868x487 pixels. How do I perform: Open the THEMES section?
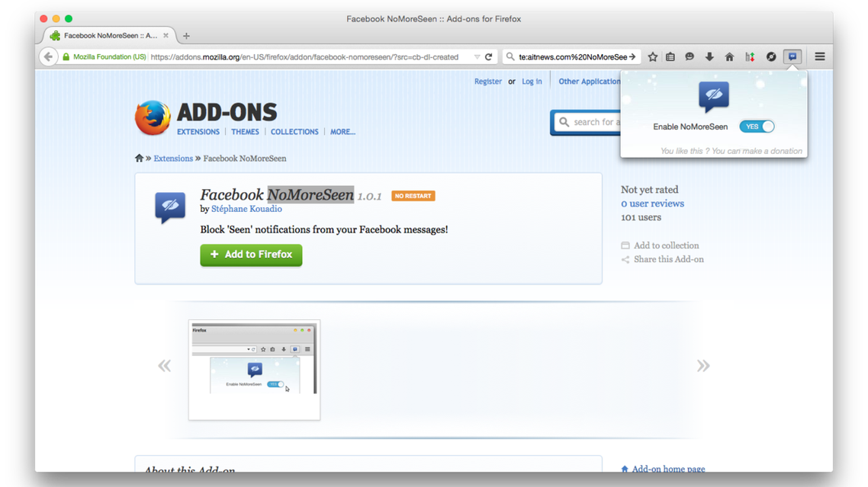[246, 132]
